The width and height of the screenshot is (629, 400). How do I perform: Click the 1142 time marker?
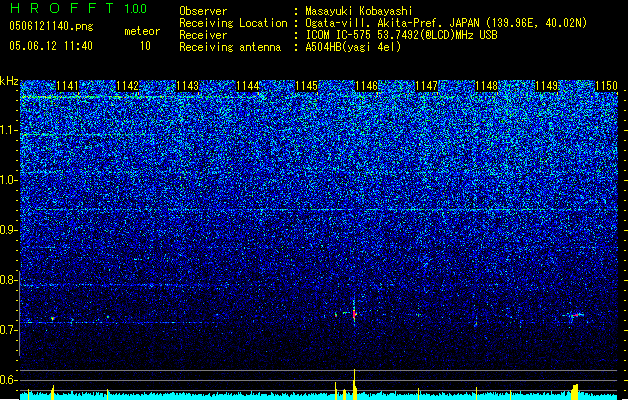click(x=128, y=86)
